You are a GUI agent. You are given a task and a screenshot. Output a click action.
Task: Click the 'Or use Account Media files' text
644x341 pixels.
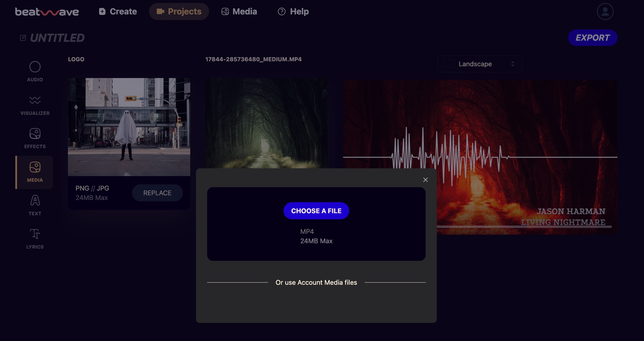[x=316, y=282]
